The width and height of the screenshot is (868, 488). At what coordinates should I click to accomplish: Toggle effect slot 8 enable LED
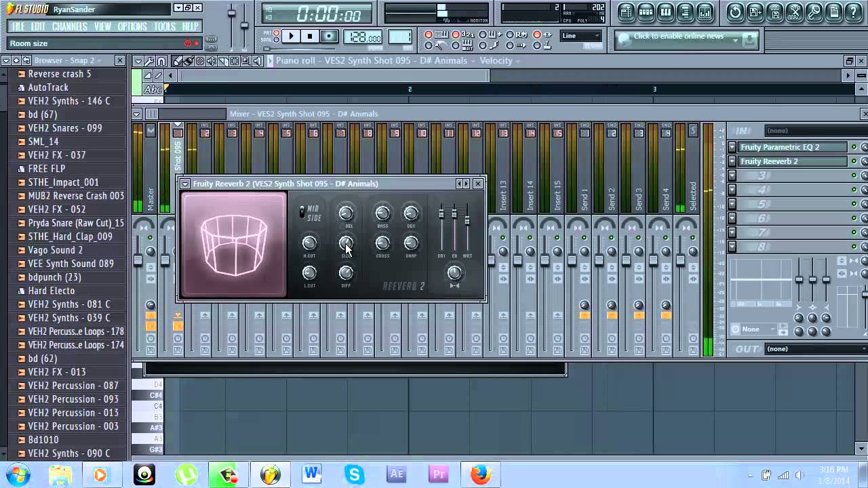coord(854,247)
